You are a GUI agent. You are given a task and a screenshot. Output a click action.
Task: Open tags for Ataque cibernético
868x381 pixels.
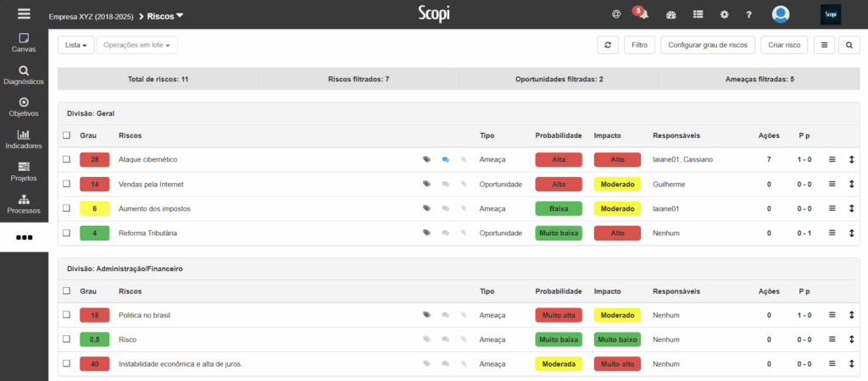click(x=427, y=159)
